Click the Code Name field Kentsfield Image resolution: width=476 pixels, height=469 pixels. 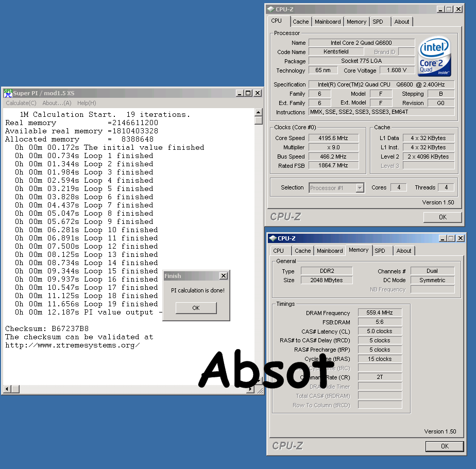(336, 51)
